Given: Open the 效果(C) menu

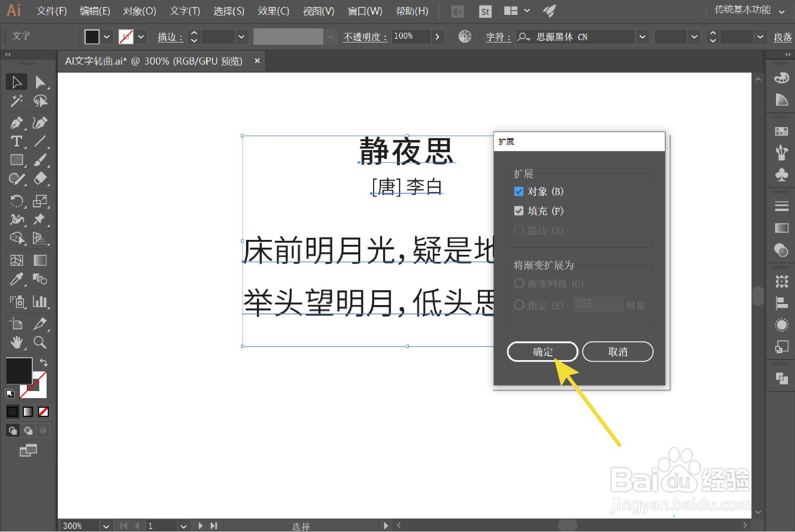Looking at the screenshot, I should click(273, 11).
